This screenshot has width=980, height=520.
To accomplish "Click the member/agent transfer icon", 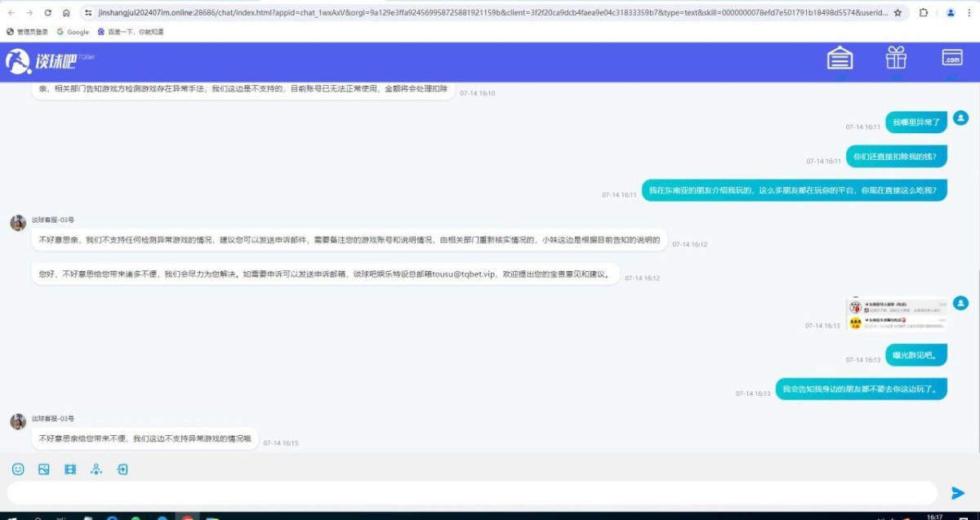I will click(96, 469).
